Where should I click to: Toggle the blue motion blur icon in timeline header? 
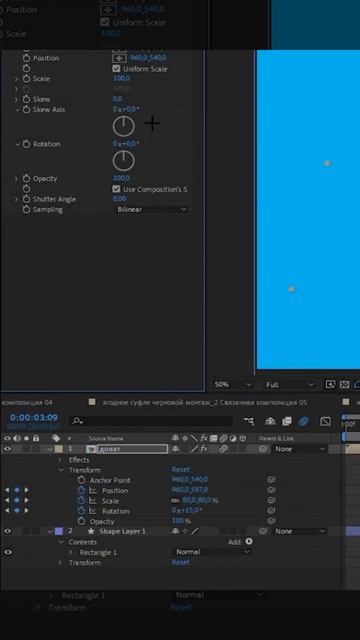coord(303,421)
